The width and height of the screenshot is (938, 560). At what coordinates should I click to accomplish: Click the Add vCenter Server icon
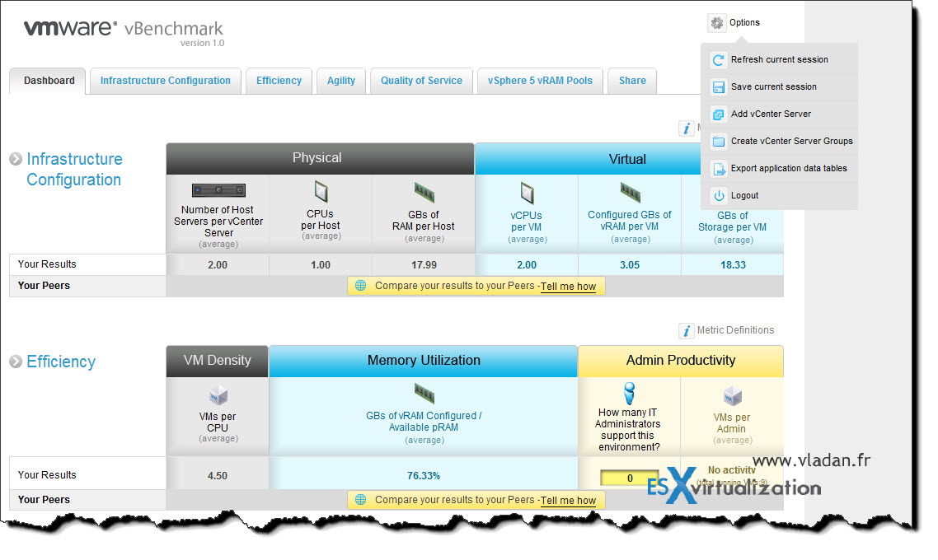(x=718, y=114)
